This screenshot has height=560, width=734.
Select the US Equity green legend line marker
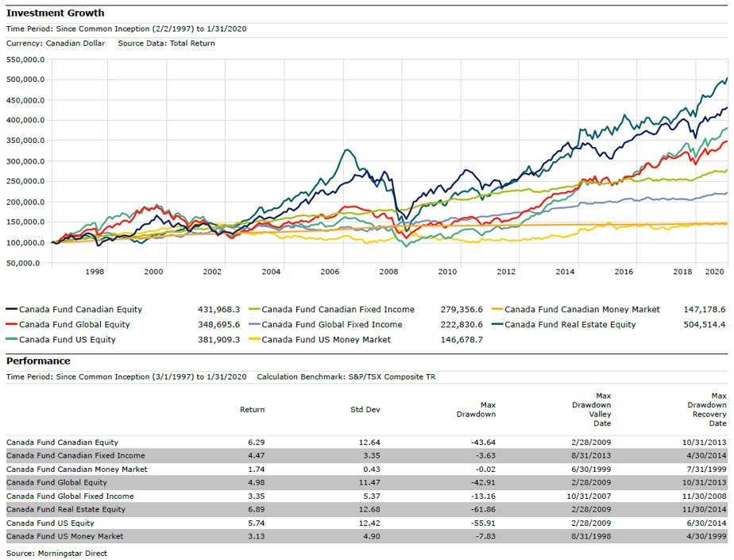(10, 340)
